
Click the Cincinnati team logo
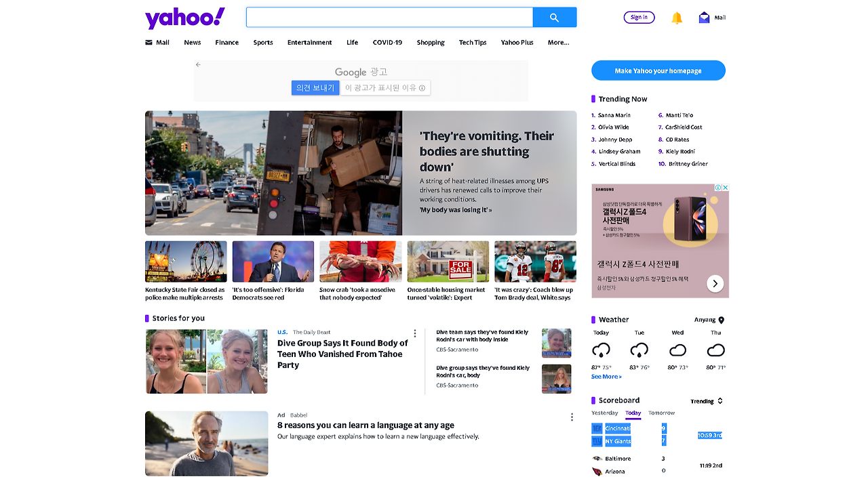597,428
